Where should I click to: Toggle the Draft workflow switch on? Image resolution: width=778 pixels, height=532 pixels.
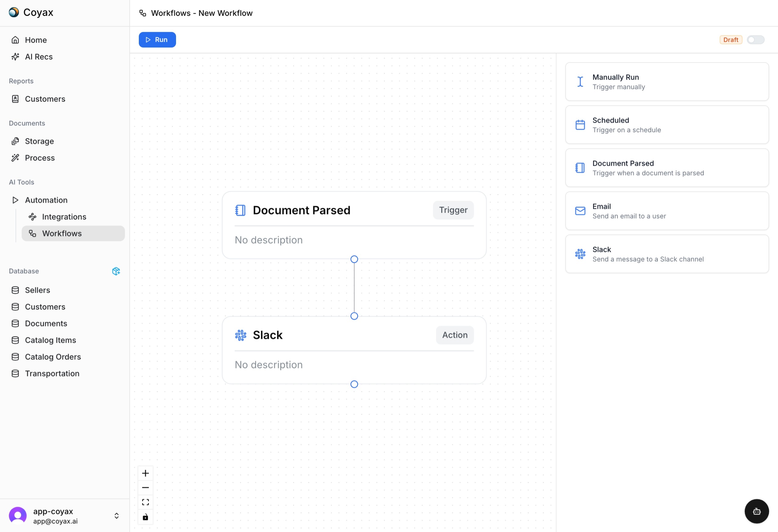[x=755, y=40]
